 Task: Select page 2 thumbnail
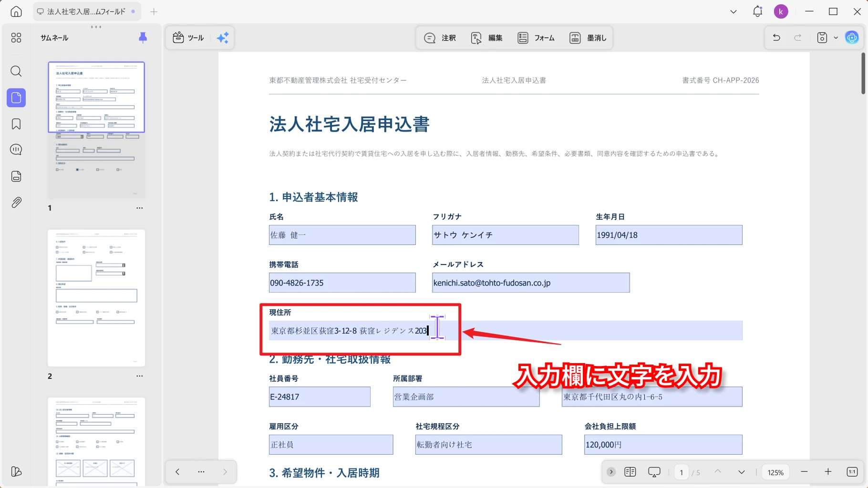click(96, 298)
